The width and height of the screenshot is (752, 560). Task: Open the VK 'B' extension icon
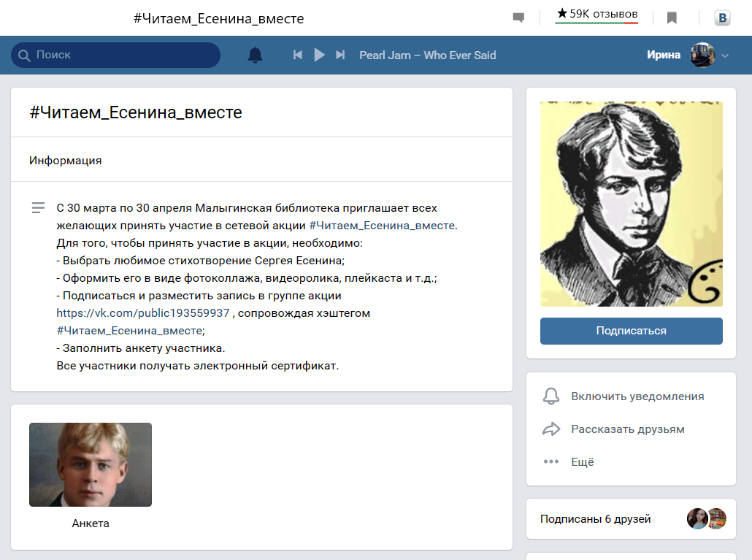[x=722, y=18]
